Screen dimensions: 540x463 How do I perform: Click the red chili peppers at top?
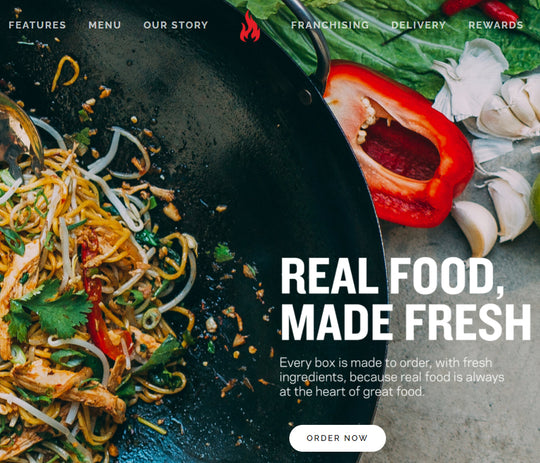click(x=482, y=10)
